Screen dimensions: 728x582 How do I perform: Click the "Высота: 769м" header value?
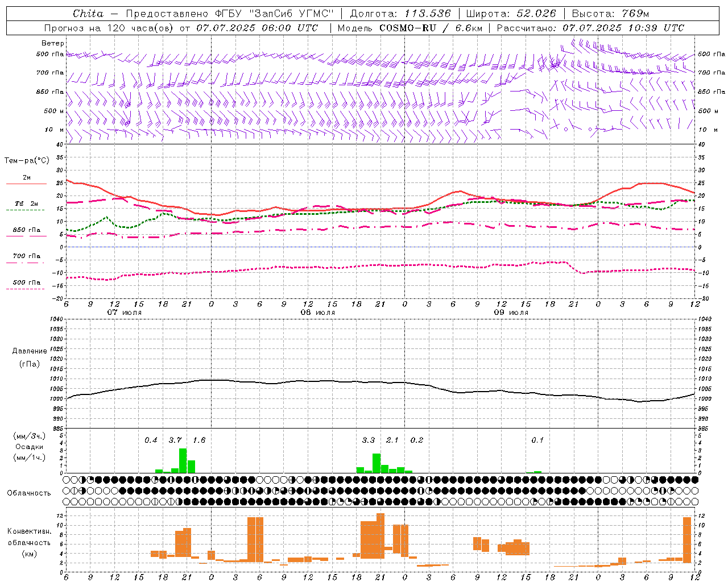coord(610,14)
